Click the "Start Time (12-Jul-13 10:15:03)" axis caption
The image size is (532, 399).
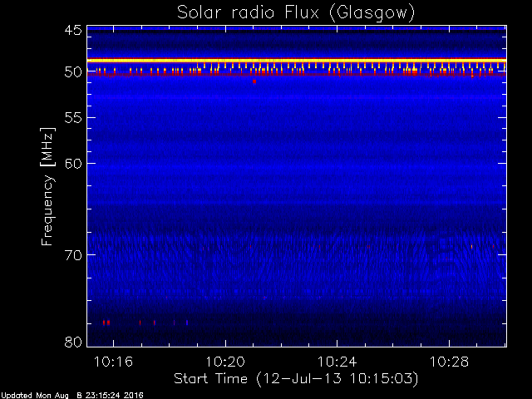[x=296, y=379]
